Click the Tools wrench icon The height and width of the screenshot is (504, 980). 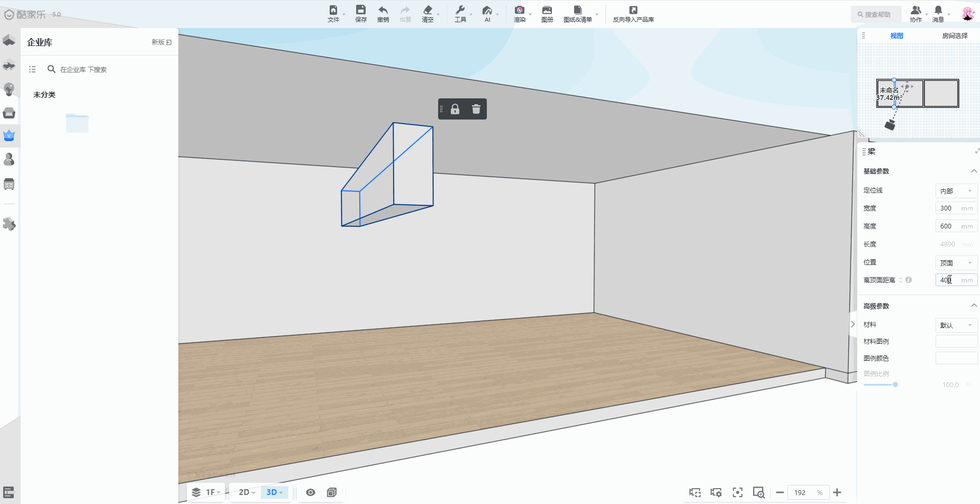click(x=460, y=13)
